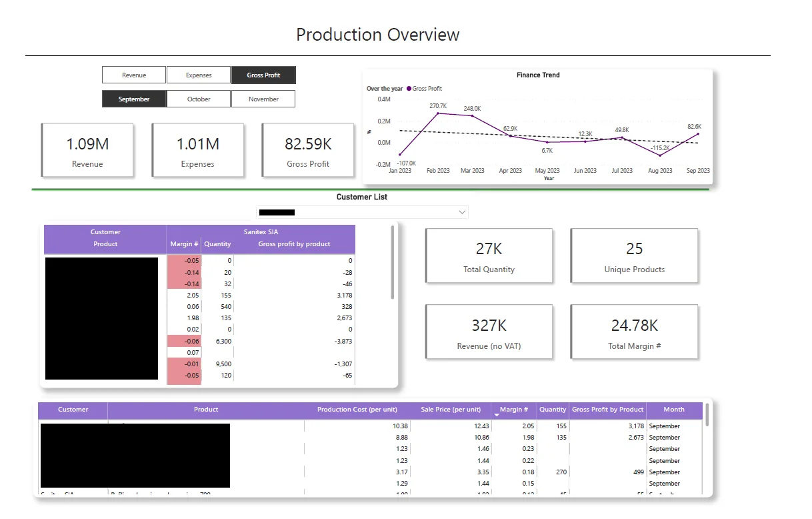The image size is (812, 519).
Task: Sort bottom table by Quantity header
Action: click(553, 410)
